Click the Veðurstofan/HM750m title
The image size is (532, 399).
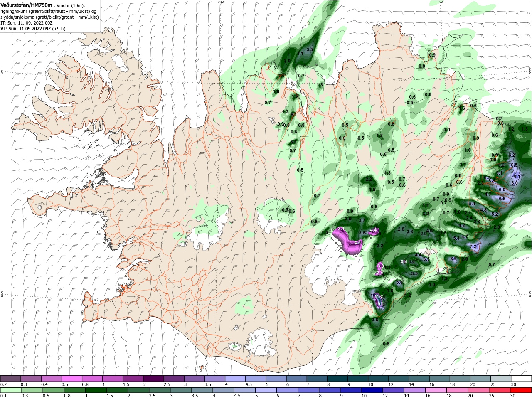tap(26, 5)
